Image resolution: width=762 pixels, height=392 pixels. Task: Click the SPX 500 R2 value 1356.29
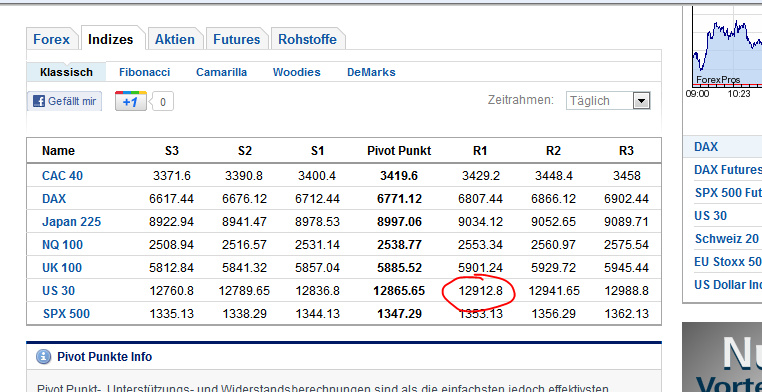coord(553,314)
